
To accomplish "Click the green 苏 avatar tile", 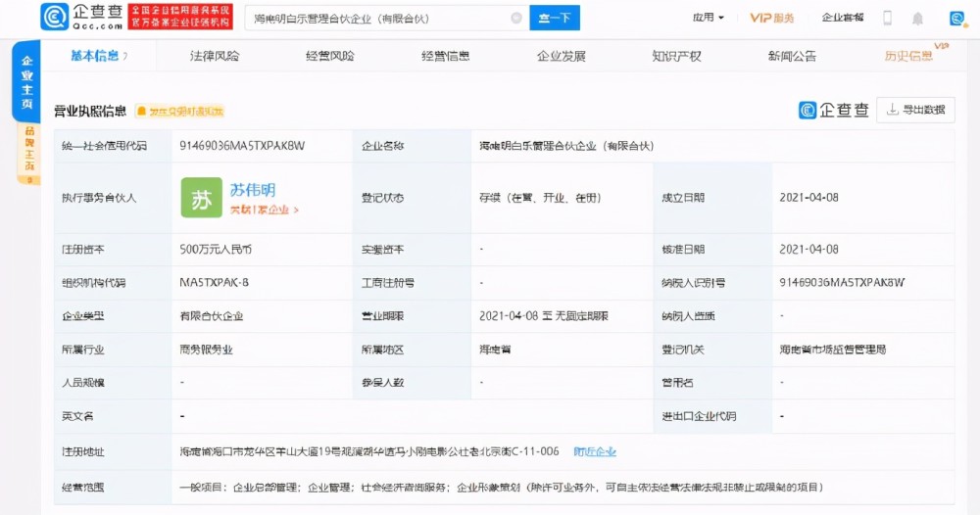I will 201,198.
